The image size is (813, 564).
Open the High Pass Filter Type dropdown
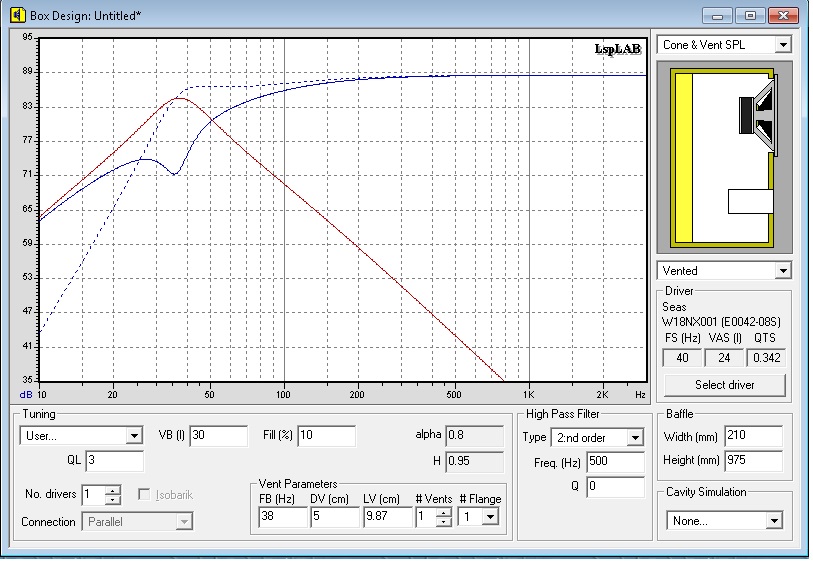pyautogui.click(x=634, y=438)
